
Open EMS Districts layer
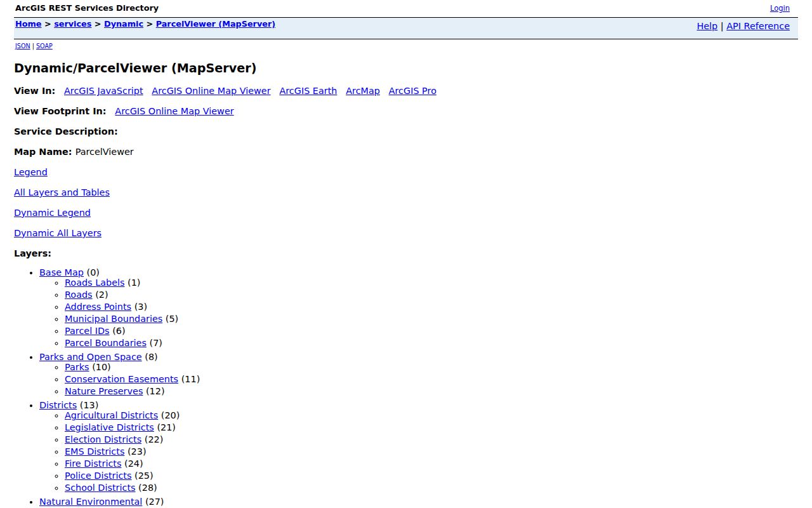[x=95, y=451]
